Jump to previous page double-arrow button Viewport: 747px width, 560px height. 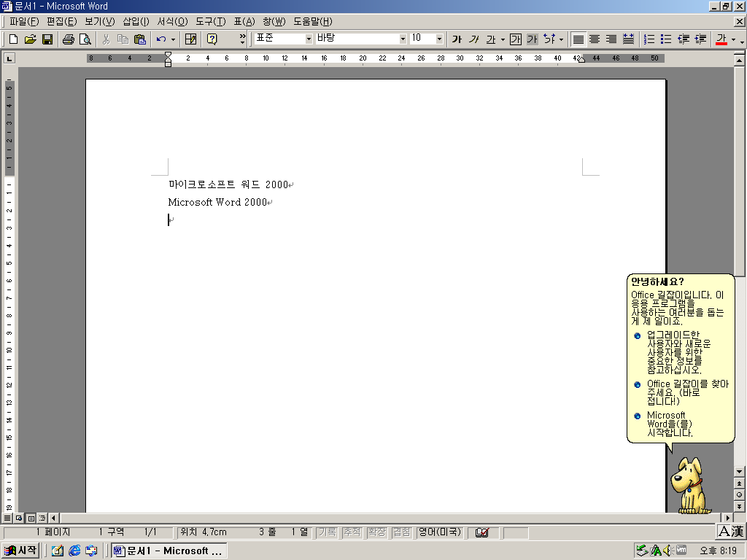[x=740, y=483]
